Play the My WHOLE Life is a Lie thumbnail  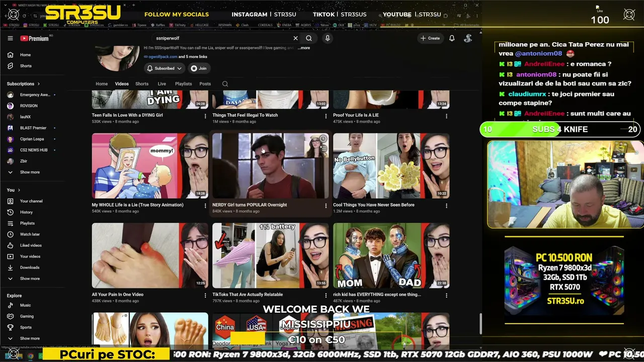[150, 166]
